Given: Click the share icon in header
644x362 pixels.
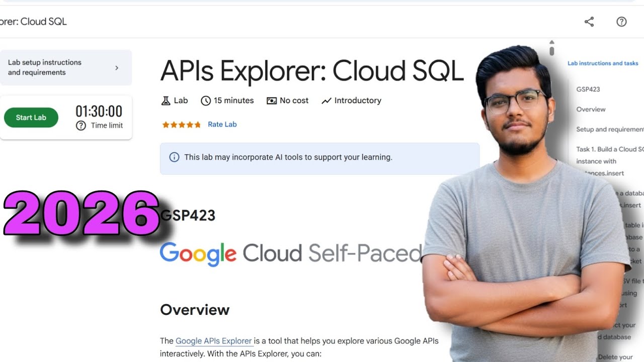Looking at the screenshot, I should pyautogui.click(x=589, y=22).
